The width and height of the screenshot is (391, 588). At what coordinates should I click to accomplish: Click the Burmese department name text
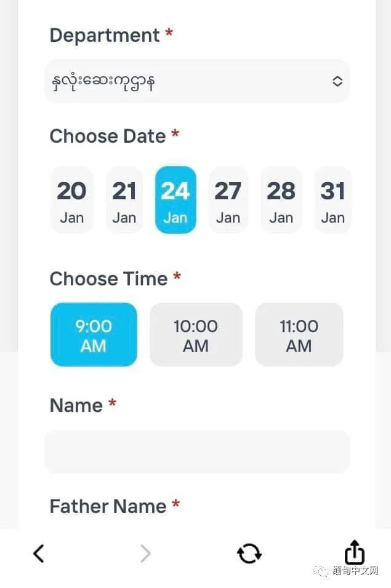tap(103, 82)
